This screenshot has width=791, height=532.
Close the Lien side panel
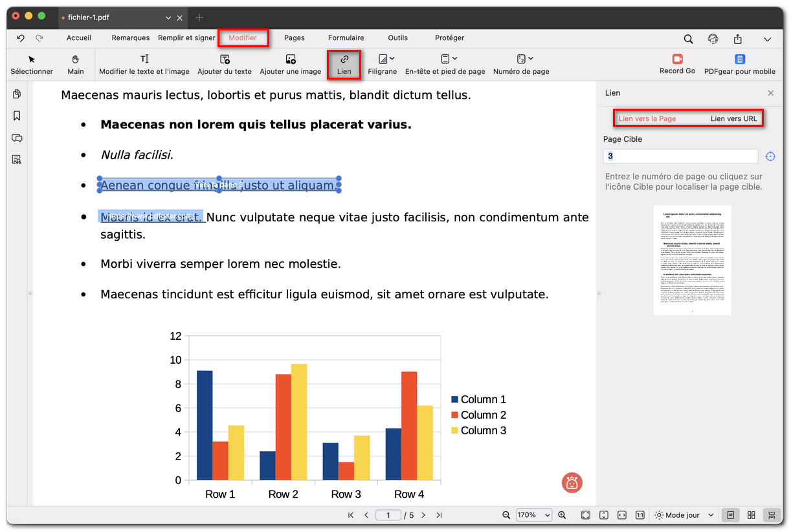[770, 93]
